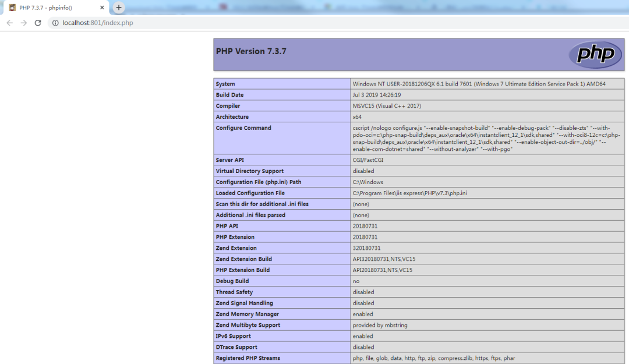
Task: Click the Zend Extension Build label
Action: [x=244, y=259]
